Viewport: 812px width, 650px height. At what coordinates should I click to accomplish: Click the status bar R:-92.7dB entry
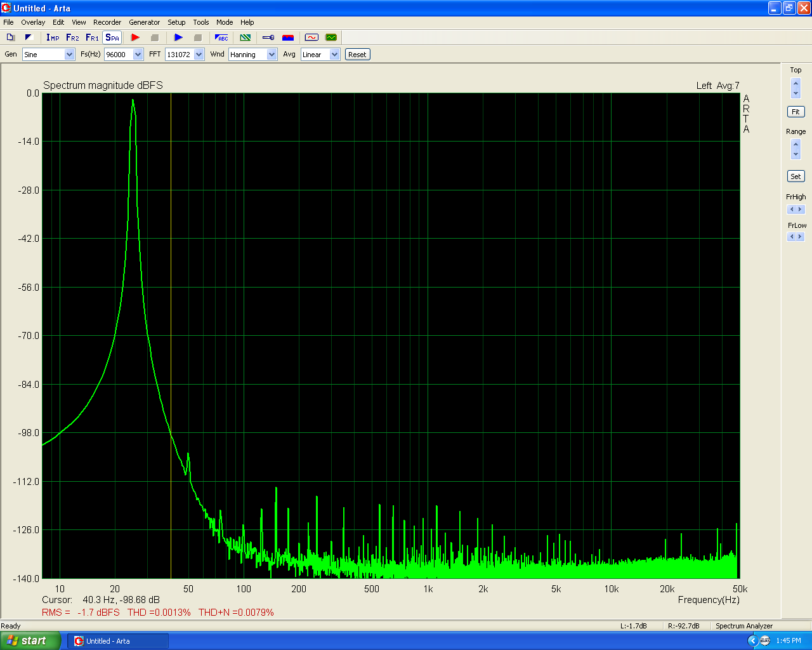pyautogui.click(x=684, y=626)
